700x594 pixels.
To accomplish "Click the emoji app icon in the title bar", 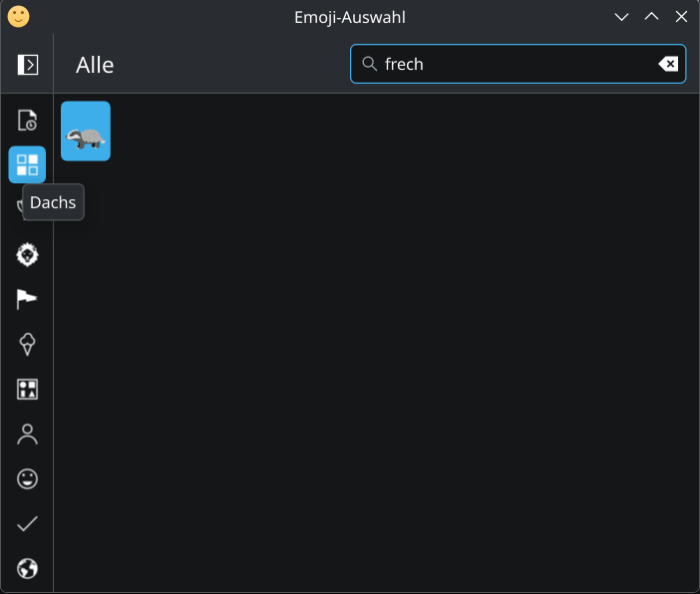I will tap(18, 17).
